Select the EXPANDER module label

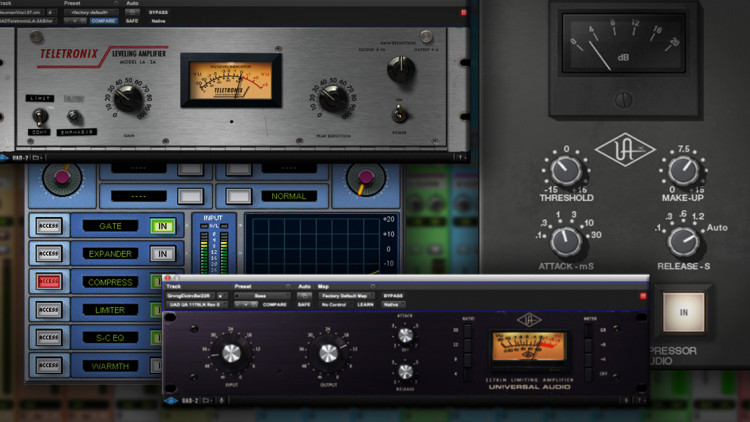[110, 254]
